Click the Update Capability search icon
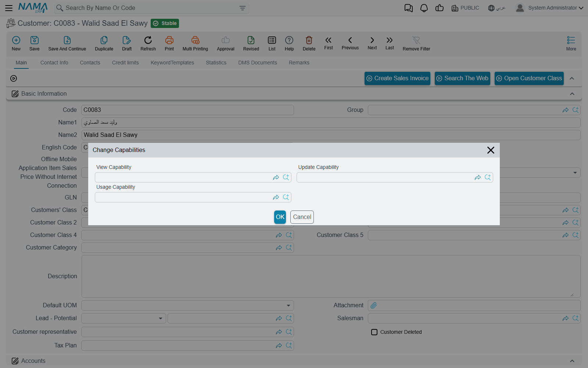This screenshot has height=368, width=588. click(x=488, y=177)
